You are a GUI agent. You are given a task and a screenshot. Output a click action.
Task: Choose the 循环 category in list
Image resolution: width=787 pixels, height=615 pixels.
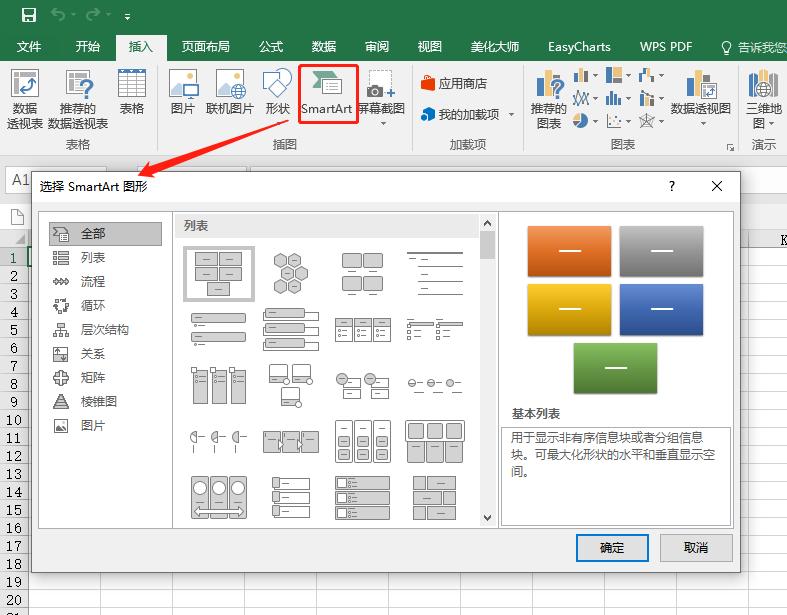tap(93, 306)
